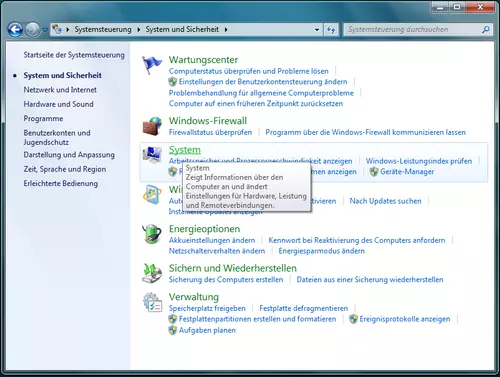This screenshot has height=377, width=500.
Task: Refresh the address bar view
Action: pos(331,30)
